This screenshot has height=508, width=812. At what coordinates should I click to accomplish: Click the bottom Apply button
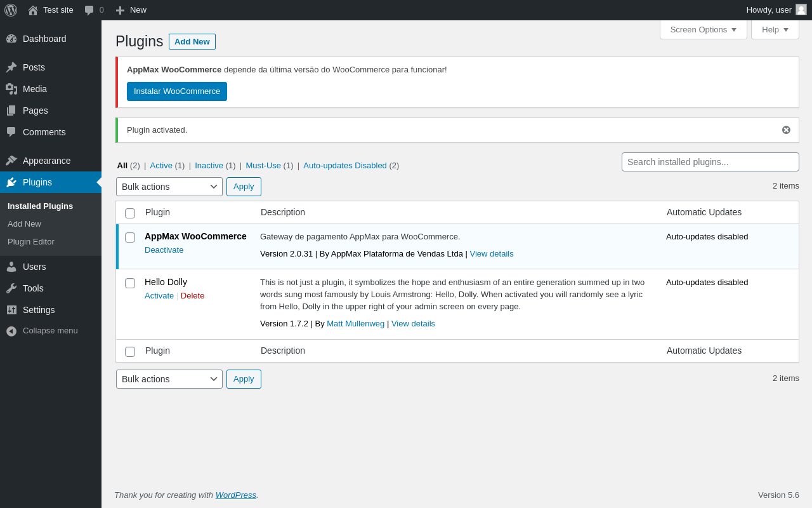pyautogui.click(x=244, y=379)
